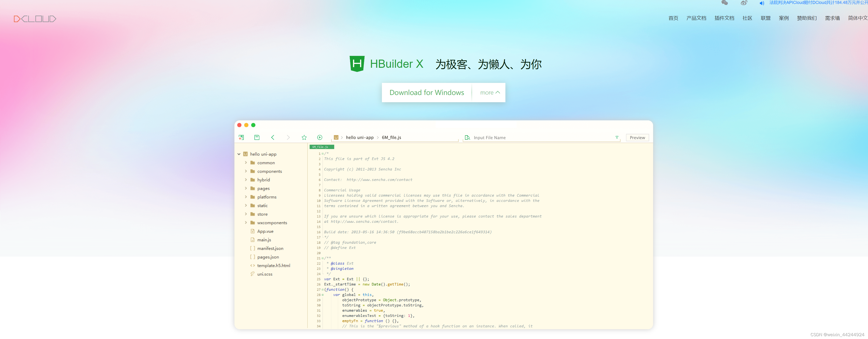The height and width of the screenshot is (339, 868).
Task: Toggle code fold marker on line 21
Action: pyautogui.click(x=322, y=258)
